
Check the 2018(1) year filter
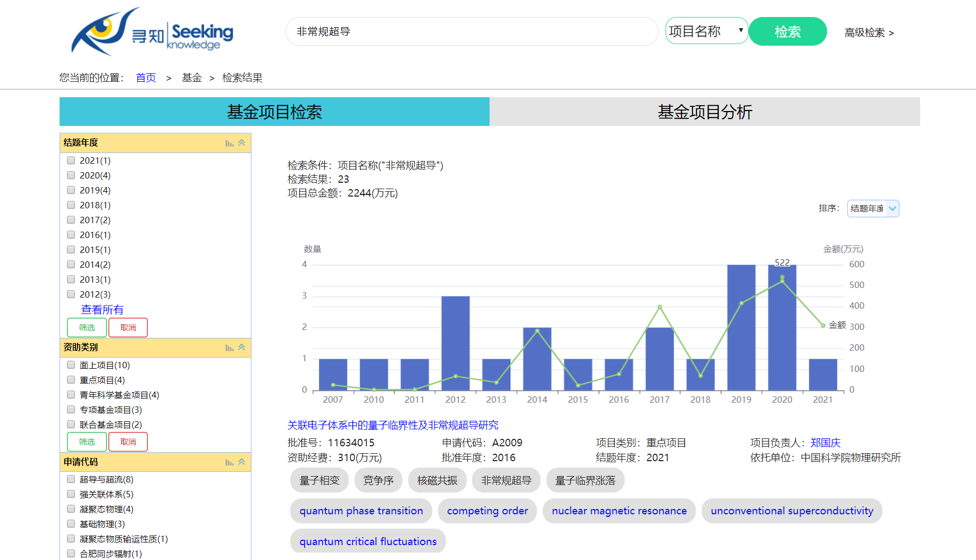71,205
